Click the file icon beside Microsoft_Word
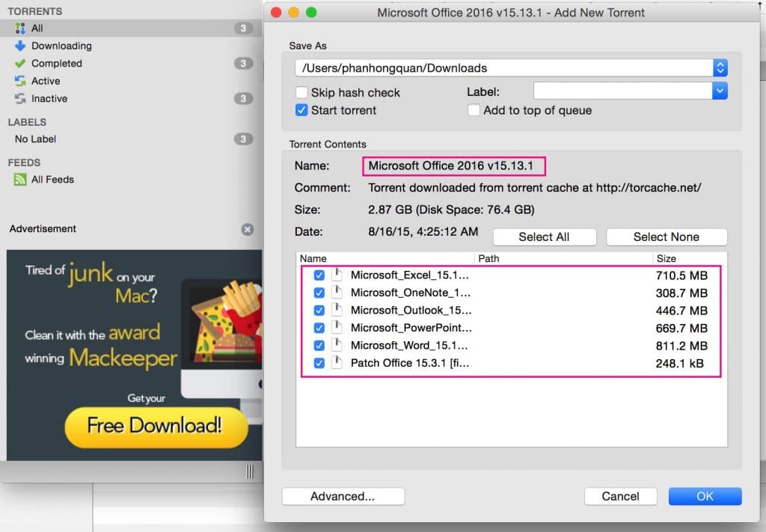The width and height of the screenshot is (766, 532). [337, 346]
